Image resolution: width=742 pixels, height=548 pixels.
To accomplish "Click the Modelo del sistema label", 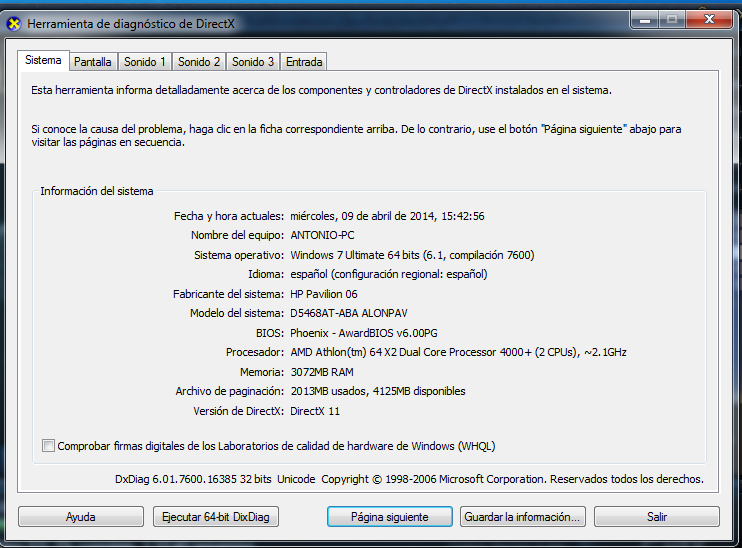I will coord(237,313).
